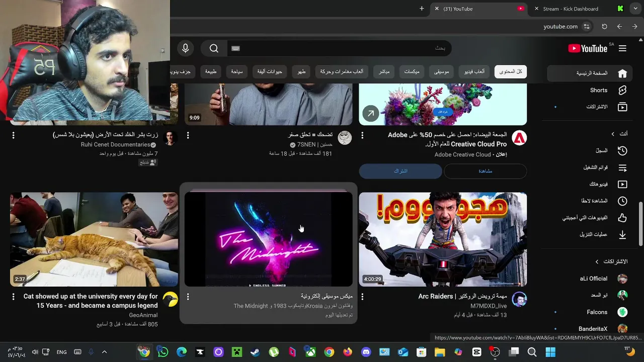
Task: Click the M7MDXD_live channel avatar
Action: (519, 300)
